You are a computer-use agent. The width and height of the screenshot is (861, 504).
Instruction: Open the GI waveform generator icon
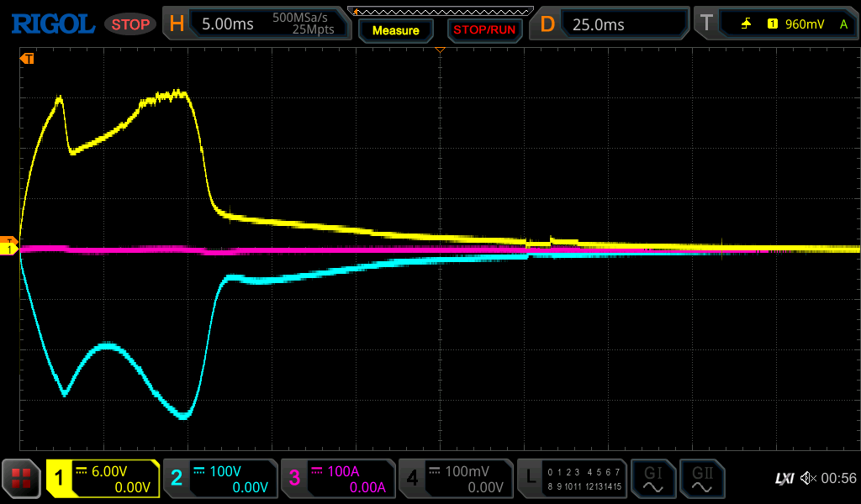point(652,479)
